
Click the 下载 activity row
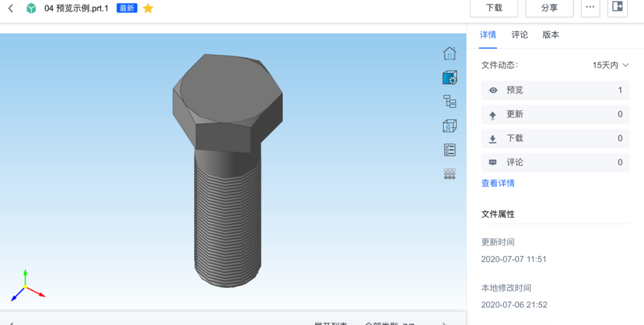555,138
